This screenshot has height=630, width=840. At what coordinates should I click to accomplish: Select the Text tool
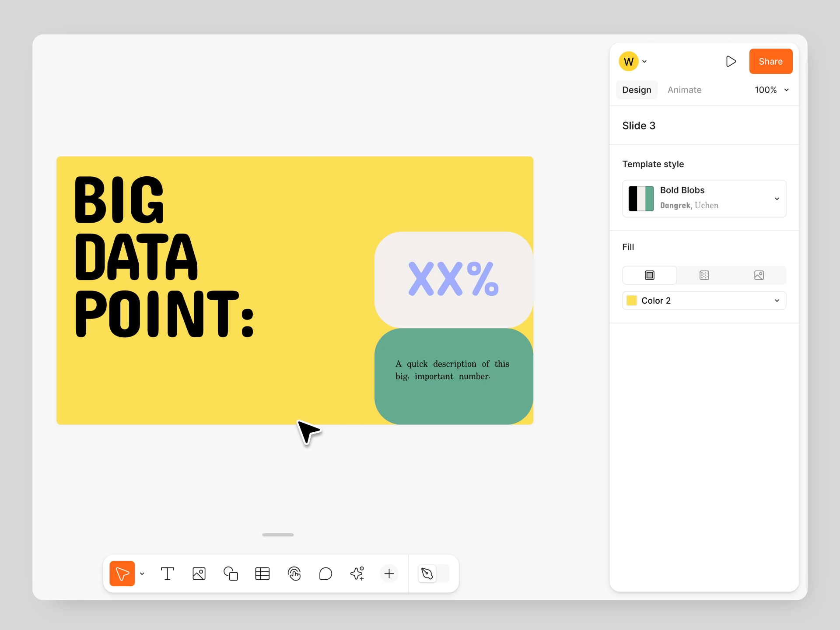[x=167, y=574]
